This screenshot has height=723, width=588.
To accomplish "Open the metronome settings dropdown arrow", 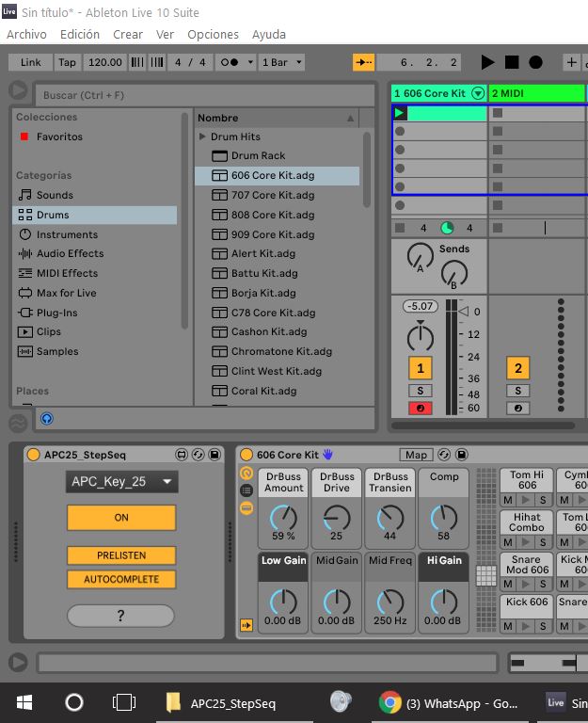I will [250, 62].
